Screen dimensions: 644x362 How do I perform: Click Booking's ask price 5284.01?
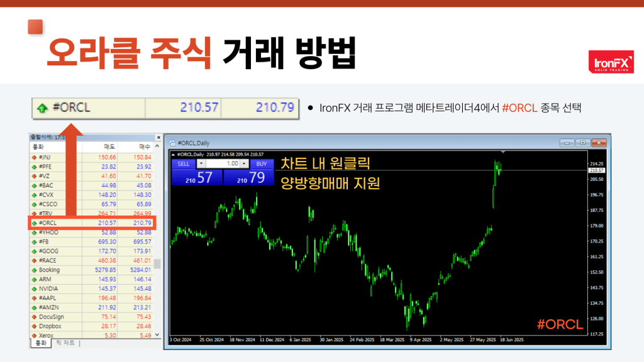tap(140, 270)
